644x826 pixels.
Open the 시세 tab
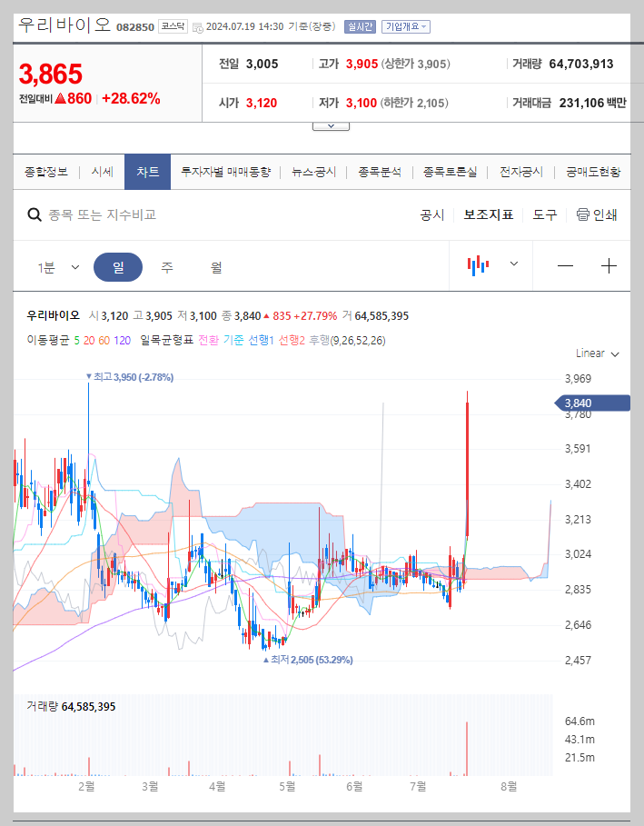(x=102, y=172)
